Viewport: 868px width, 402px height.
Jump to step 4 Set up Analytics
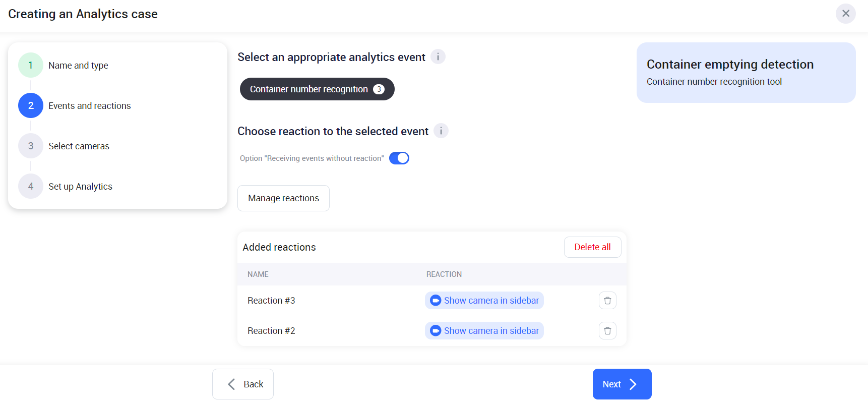coord(80,187)
